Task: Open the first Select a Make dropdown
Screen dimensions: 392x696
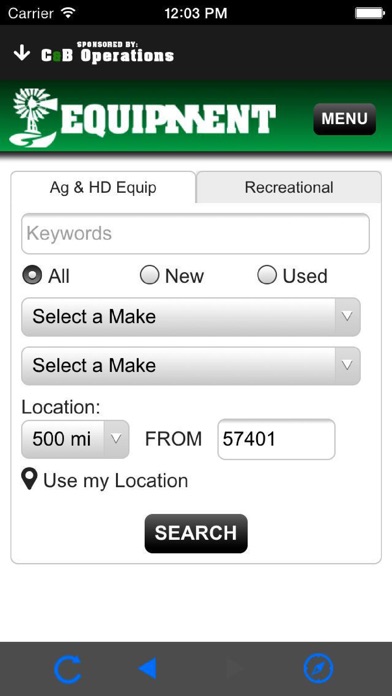Action: tap(191, 317)
